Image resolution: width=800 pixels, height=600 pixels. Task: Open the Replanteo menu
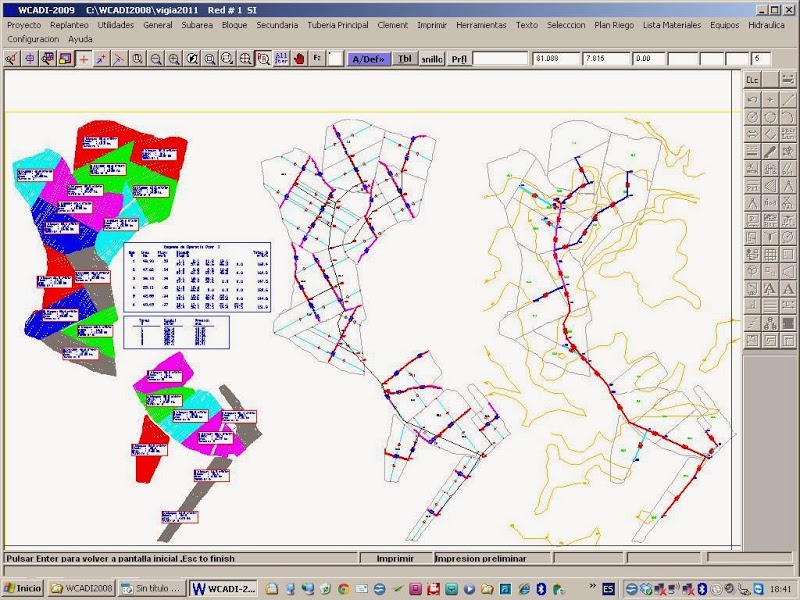[69, 24]
